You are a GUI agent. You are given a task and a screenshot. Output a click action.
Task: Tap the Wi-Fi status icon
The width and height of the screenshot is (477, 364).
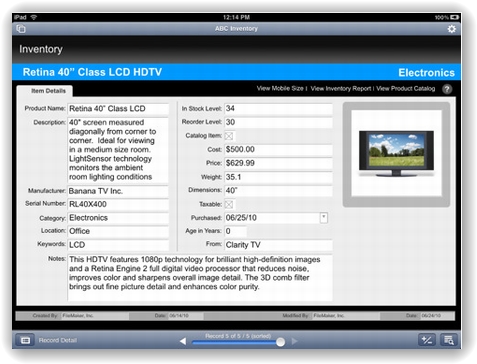[34, 17]
